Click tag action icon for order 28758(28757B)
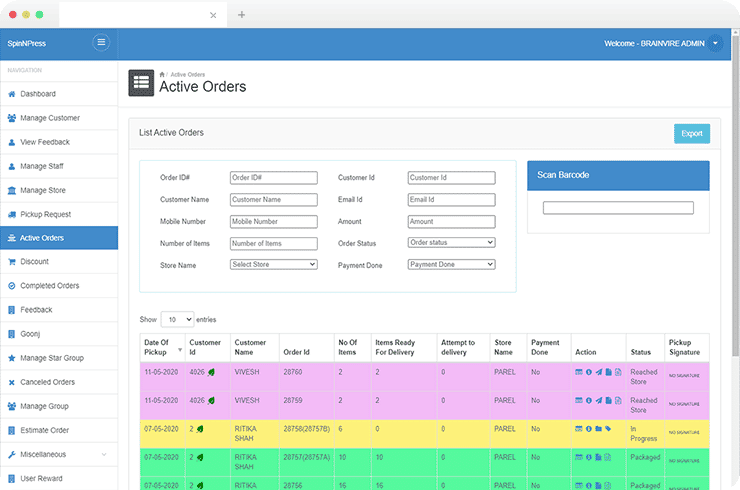The image size is (740, 490). point(608,429)
